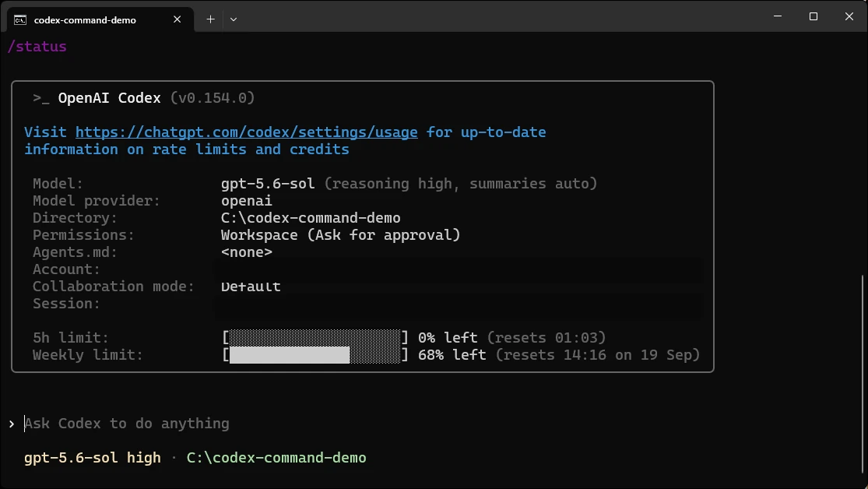Viewport: 868px width, 489px height.
Task: Open a new terminal tab
Action: point(210,19)
